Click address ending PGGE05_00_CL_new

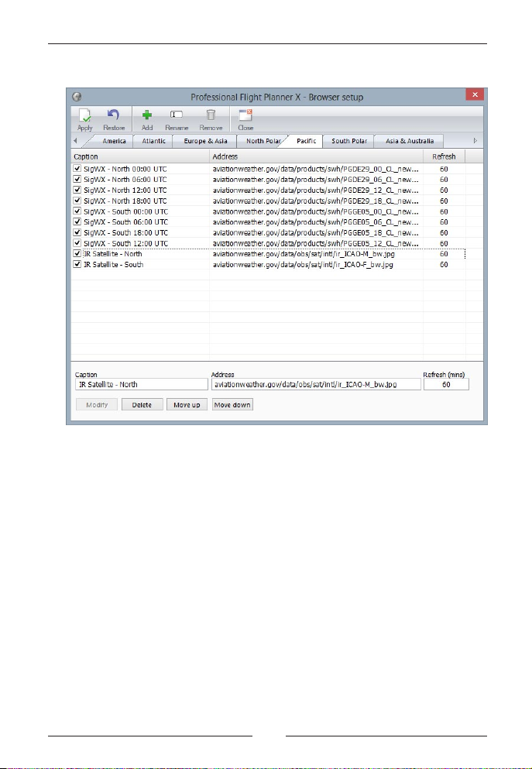(316, 211)
